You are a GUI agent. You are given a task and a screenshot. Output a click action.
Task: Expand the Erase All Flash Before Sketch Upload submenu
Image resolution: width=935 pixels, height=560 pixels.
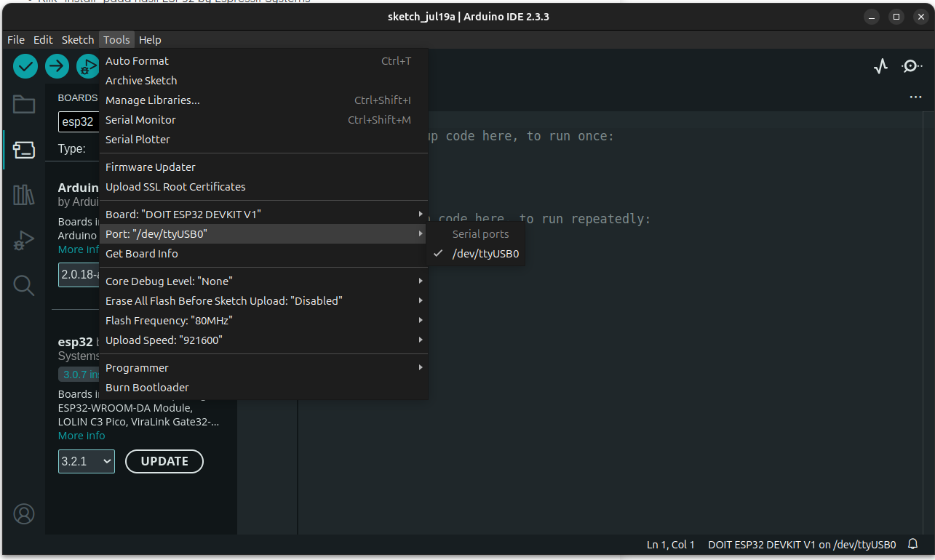point(263,300)
